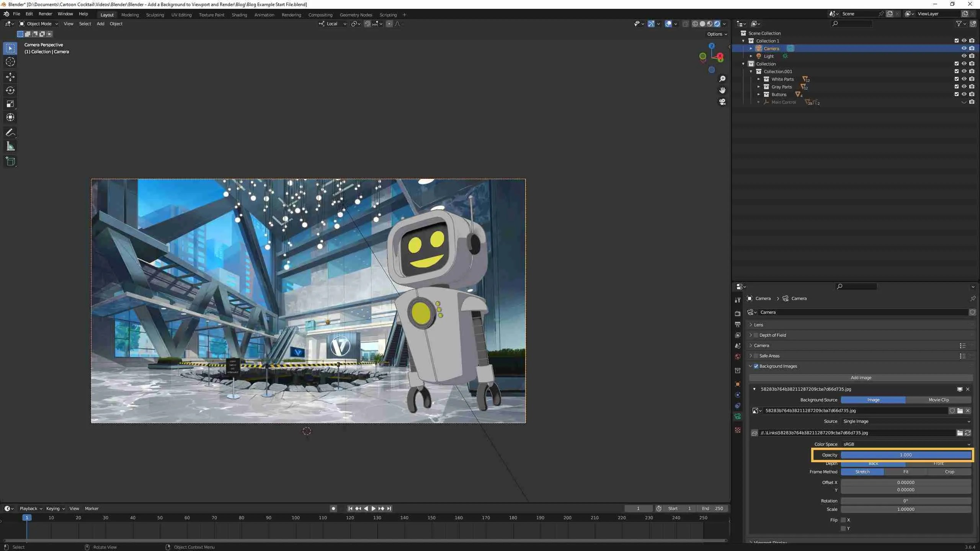980x551 pixels.
Task: Select the Rotate tool
Action: pos(10,90)
